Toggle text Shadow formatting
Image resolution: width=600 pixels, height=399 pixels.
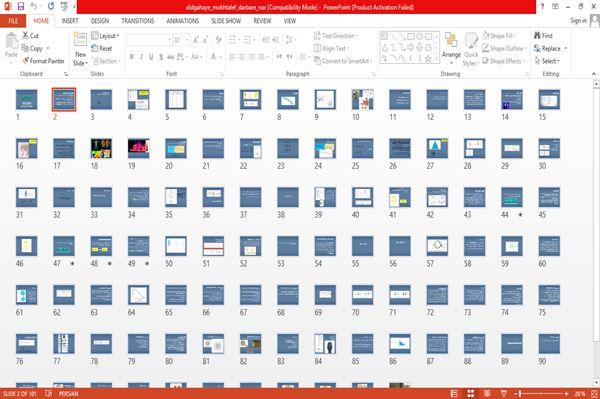(x=161, y=57)
